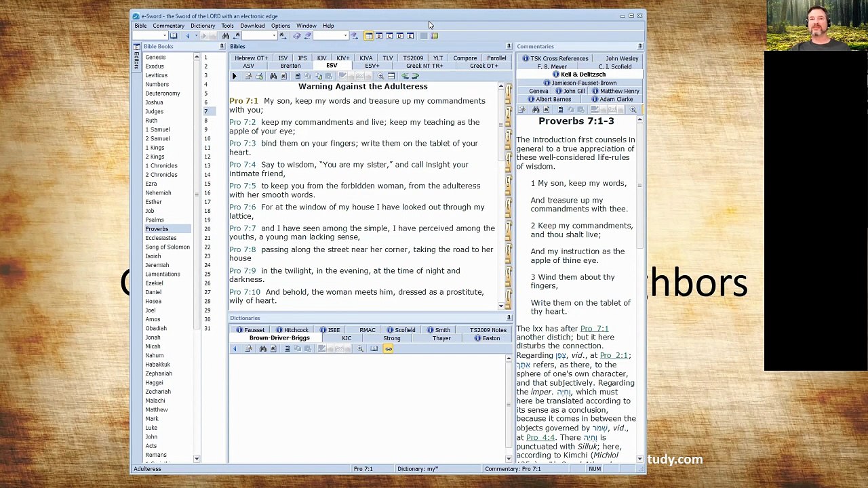Switch to the Brenton Bible tab
The image size is (868, 488).
click(x=290, y=66)
